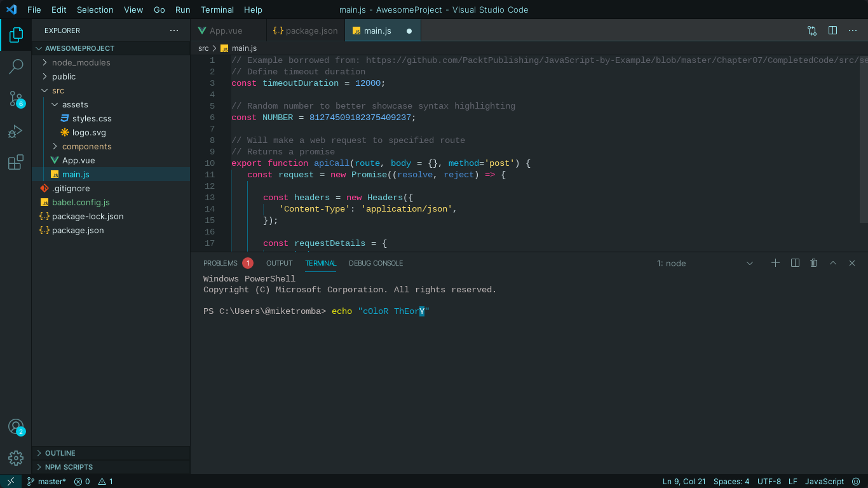
Task: Open Explorer panel more actions ellipsis
Action: click(174, 30)
